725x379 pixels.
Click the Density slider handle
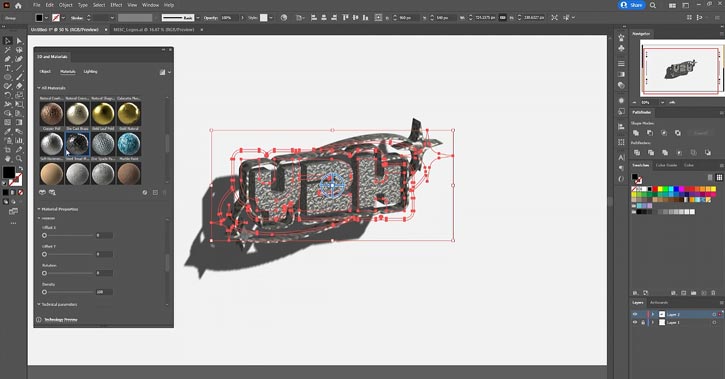coord(44,292)
